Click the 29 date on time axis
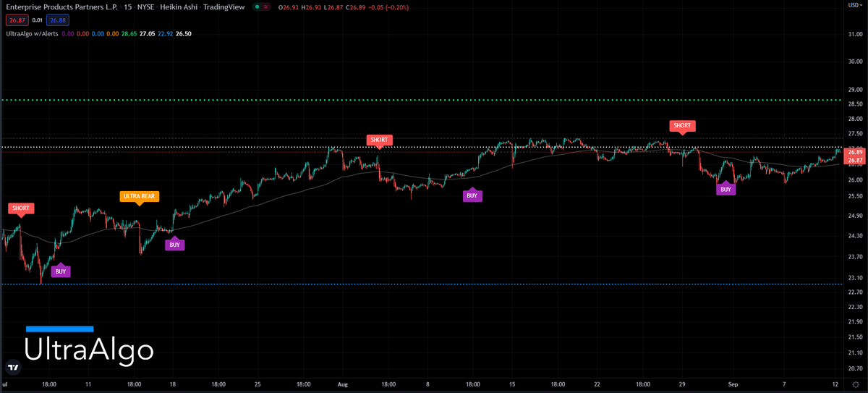 pos(681,385)
